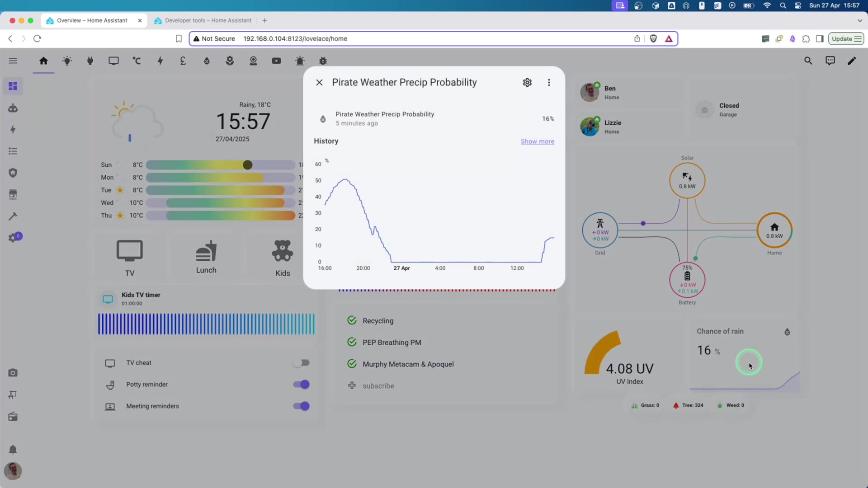Check off the Recycling task
Image resolution: width=868 pixels, height=488 pixels.
pos(352,320)
